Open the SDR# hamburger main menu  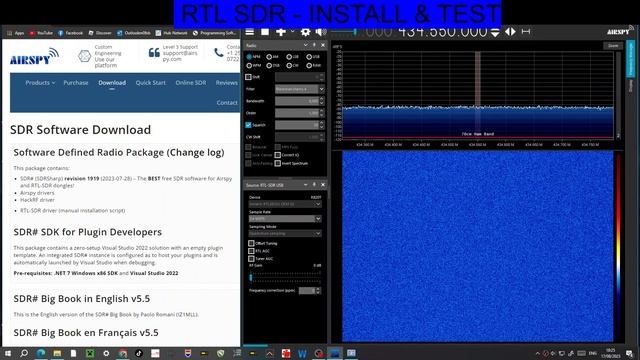click(x=249, y=32)
